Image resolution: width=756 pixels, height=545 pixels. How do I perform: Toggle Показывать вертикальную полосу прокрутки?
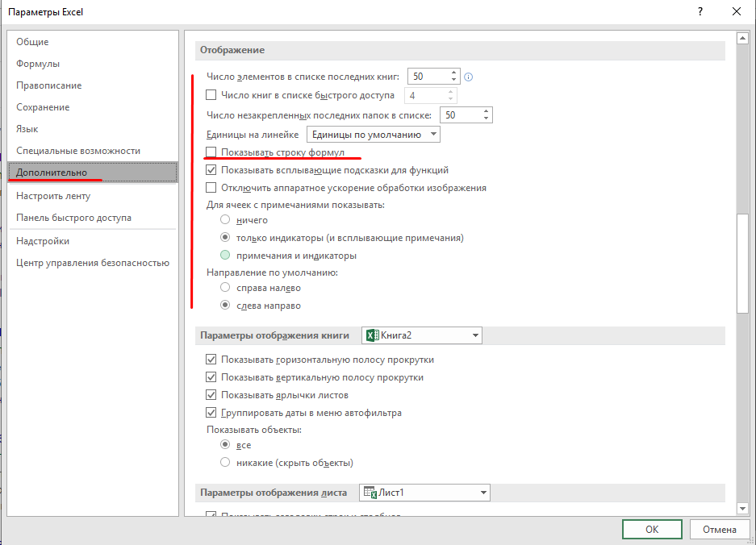click(211, 377)
